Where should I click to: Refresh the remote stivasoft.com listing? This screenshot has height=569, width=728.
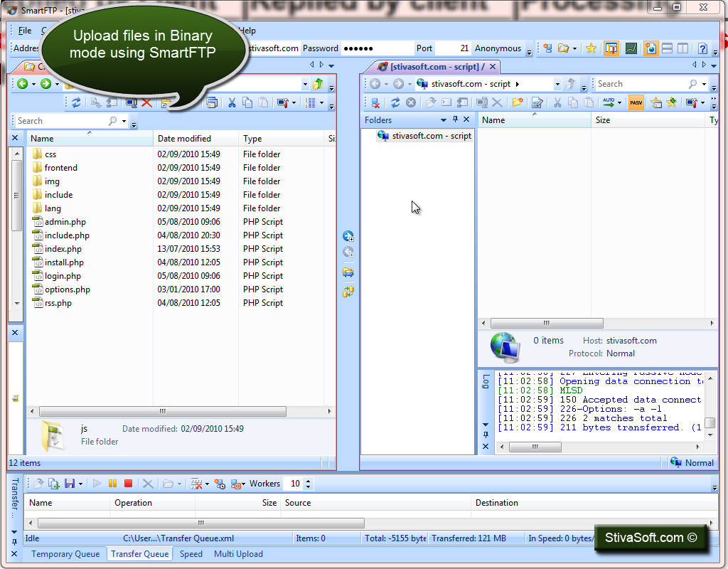pyautogui.click(x=395, y=102)
